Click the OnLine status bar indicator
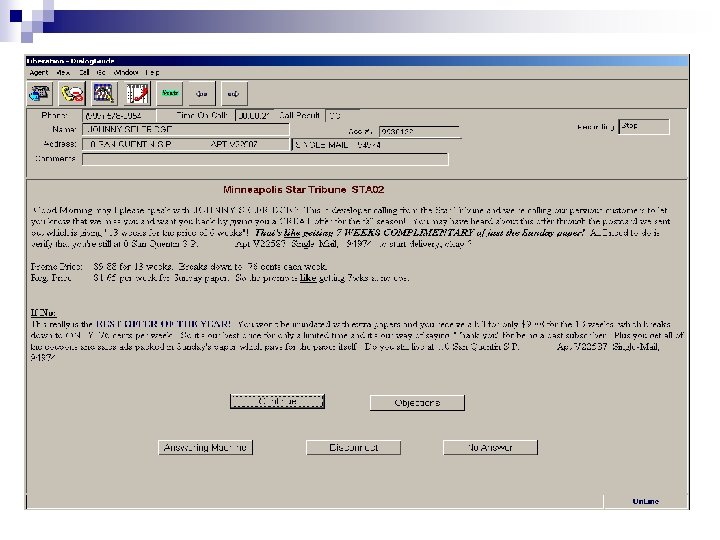This screenshot has width=720, height=540. coord(645,501)
